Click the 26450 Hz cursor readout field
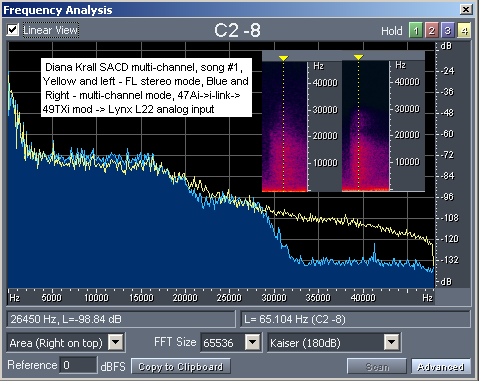The width and height of the screenshot is (479, 381). point(121,319)
